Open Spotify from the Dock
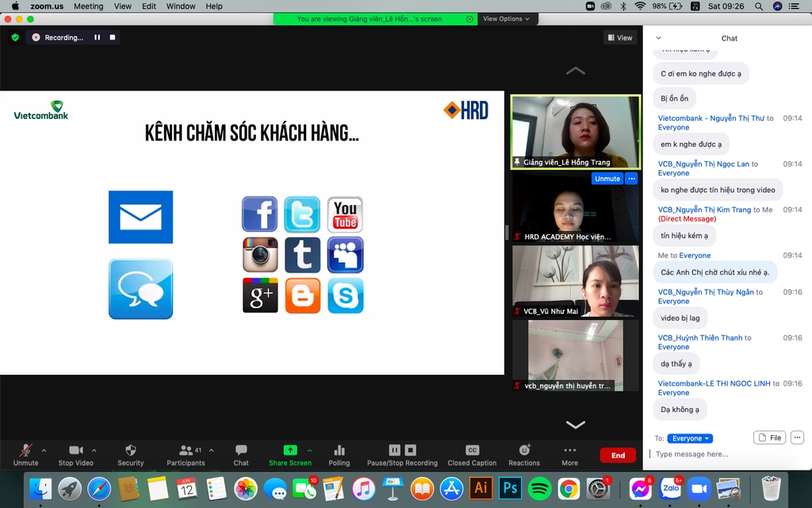 click(539, 489)
